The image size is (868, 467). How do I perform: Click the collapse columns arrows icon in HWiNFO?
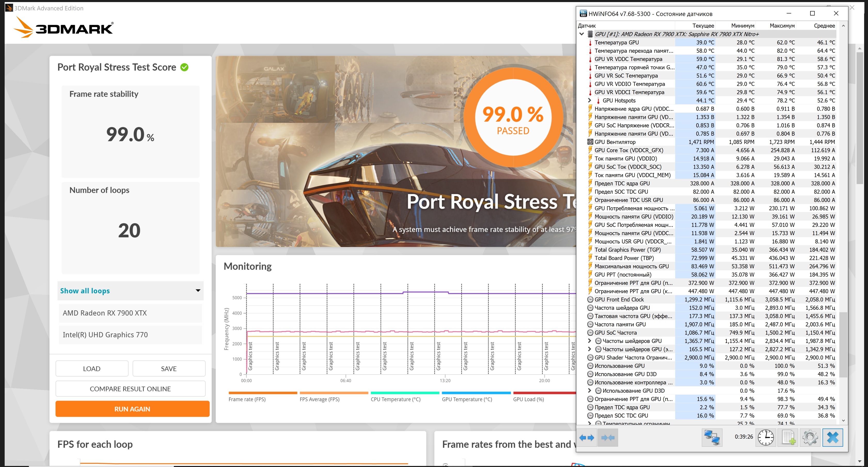tap(607, 438)
